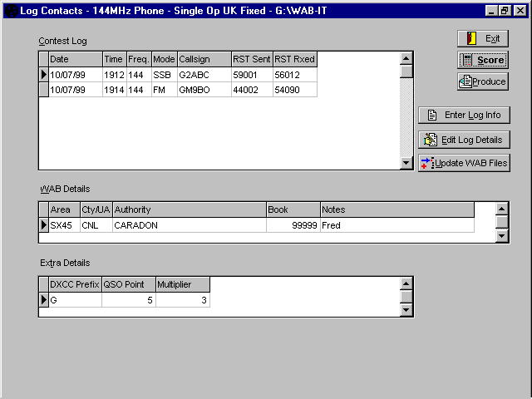The image size is (532, 399).
Task: Select callsign cell G2ABC
Action: click(204, 75)
